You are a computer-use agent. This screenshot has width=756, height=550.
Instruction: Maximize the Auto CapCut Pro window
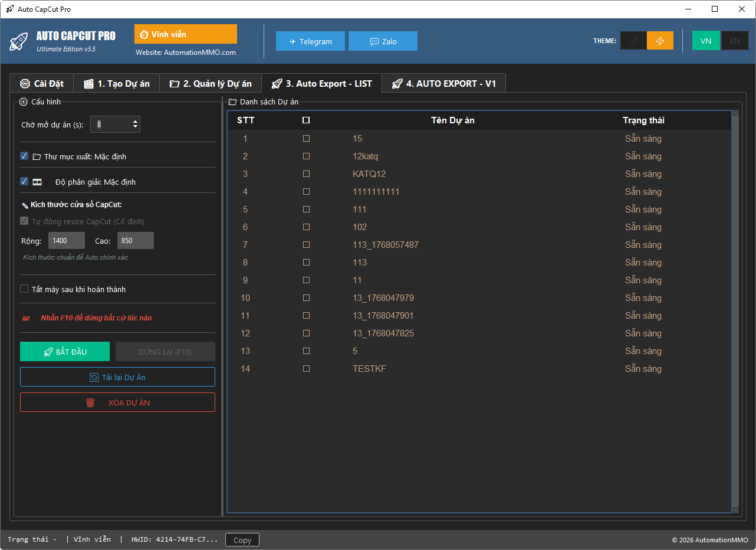tap(715, 9)
